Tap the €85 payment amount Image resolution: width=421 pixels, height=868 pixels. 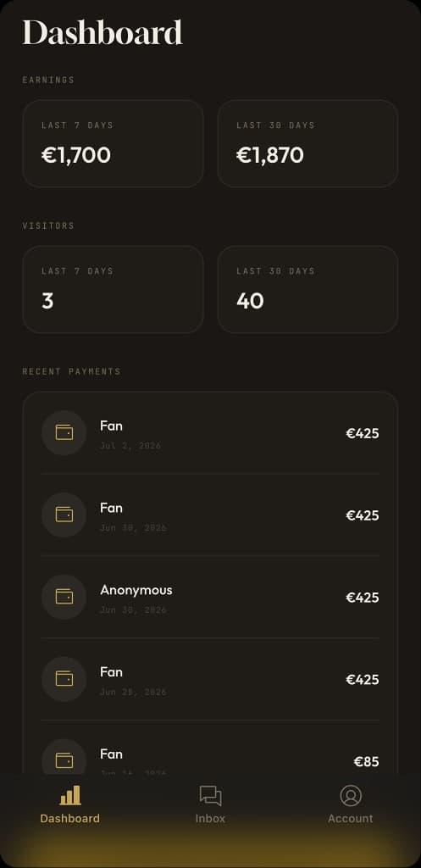[366, 762]
